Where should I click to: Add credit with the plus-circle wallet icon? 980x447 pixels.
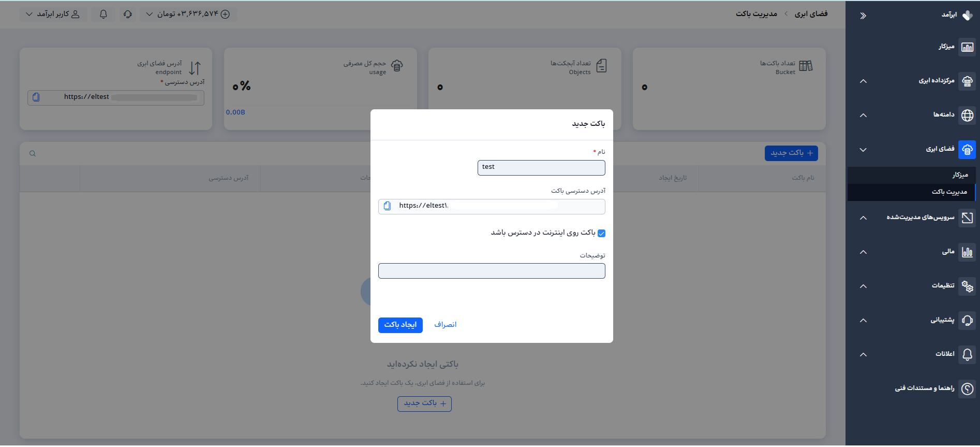point(225,15)
